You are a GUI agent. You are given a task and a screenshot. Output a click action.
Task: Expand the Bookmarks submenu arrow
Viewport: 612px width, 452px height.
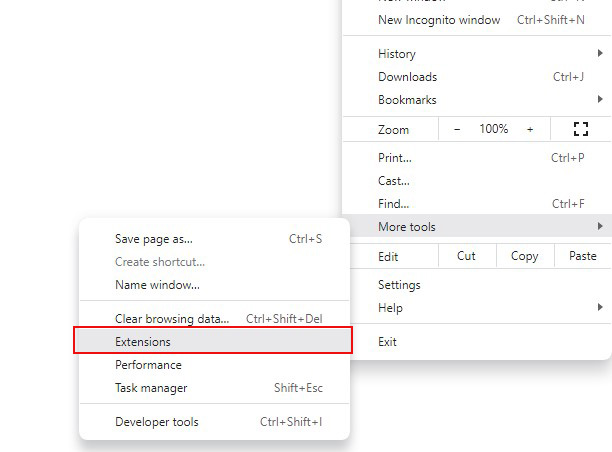600,99
